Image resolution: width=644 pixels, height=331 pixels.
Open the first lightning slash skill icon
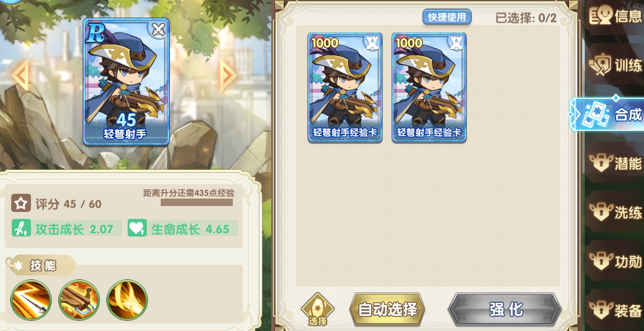pyautogui.click(x=31, y=300)
